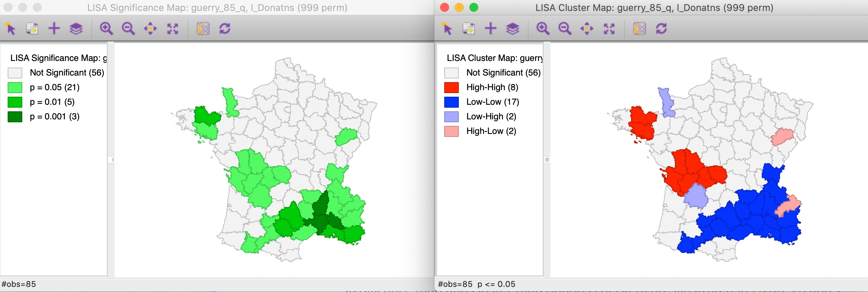Click '#obs=85' status in Significance Map window
The image size is (868, 292).
(x=19, y=284)
